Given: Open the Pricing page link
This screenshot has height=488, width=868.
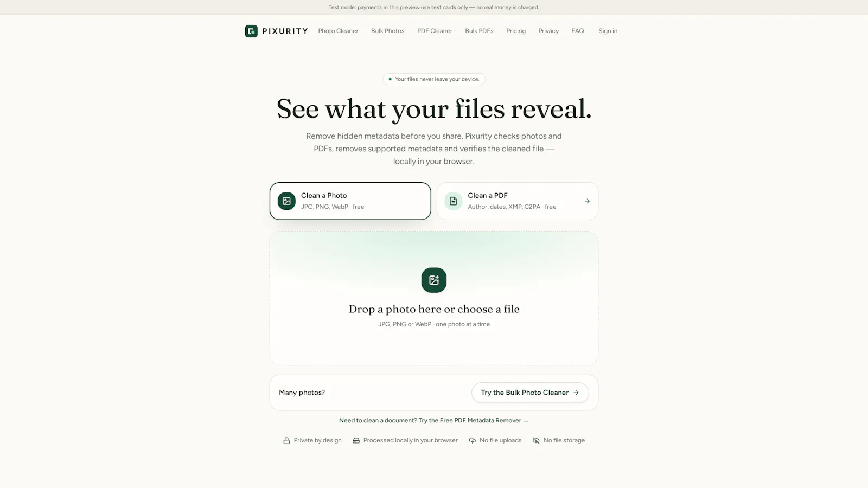Looking at the screenshot, I should [x=516, y=31].
